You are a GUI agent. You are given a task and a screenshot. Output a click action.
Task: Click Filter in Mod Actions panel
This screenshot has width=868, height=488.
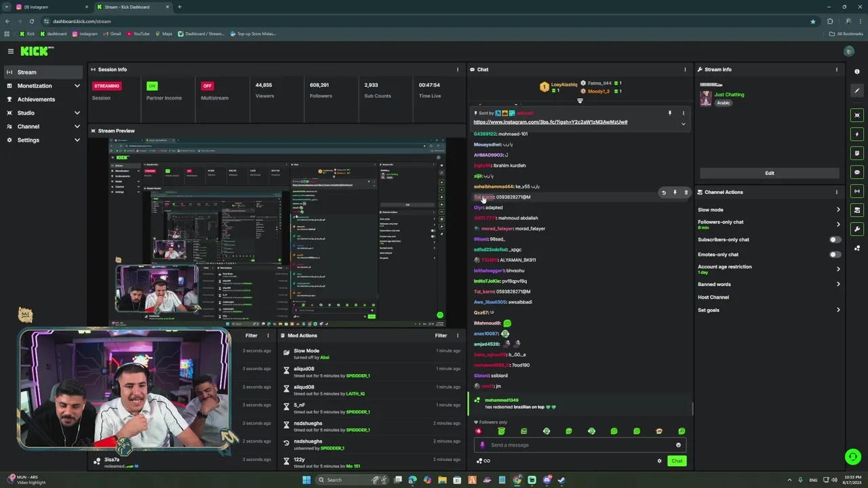pyautogui.click(x=441, y=335)
